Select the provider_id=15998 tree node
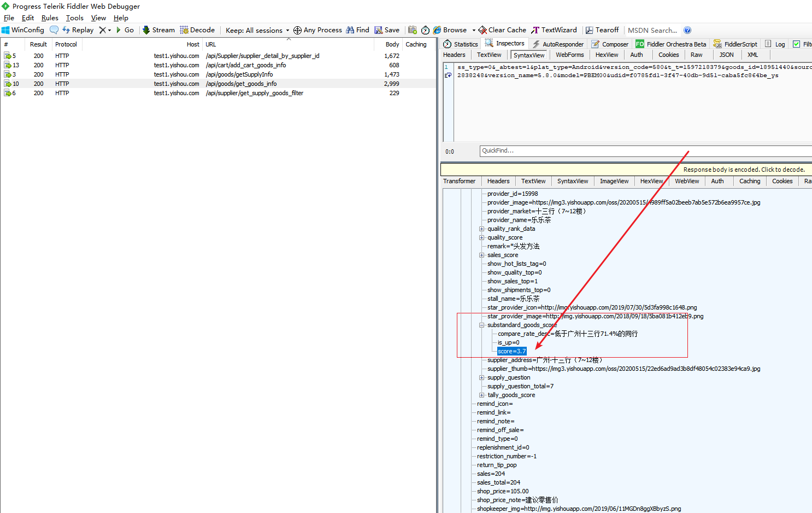Screen dimensions: 812x513 (x=513, y=194)
